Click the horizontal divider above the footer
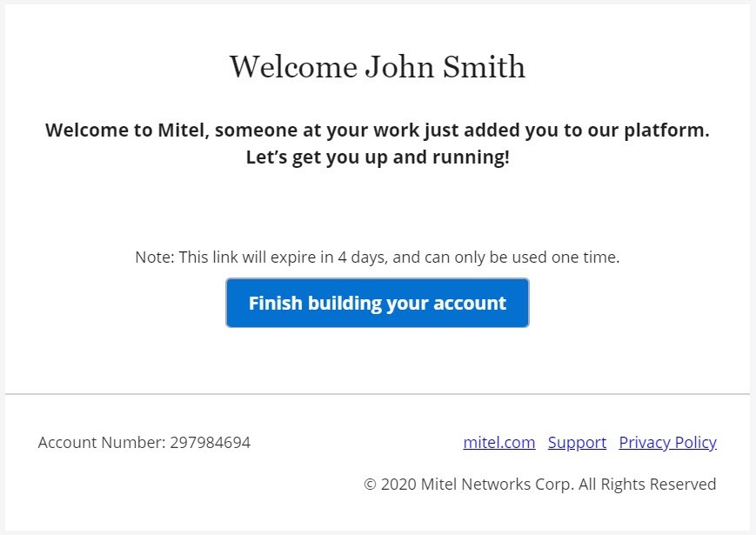The width and height of the screenshot is (756, 535). pos(377,394)
